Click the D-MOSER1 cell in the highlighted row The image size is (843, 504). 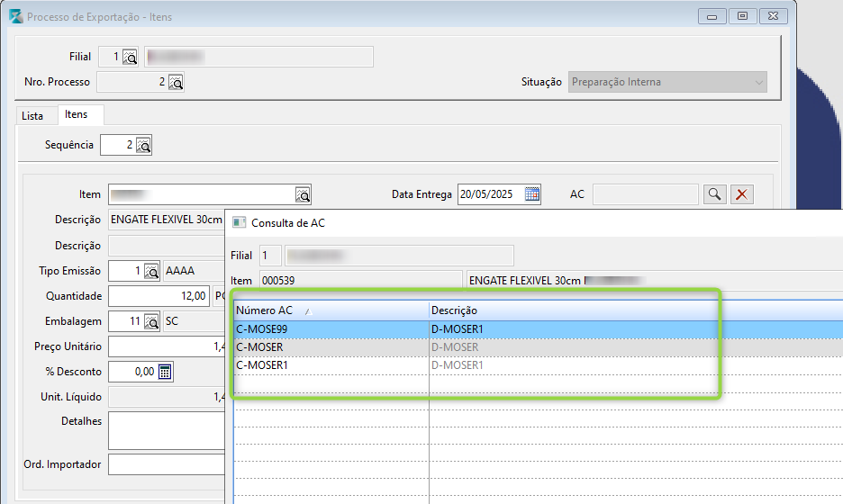tap(636, 329)
